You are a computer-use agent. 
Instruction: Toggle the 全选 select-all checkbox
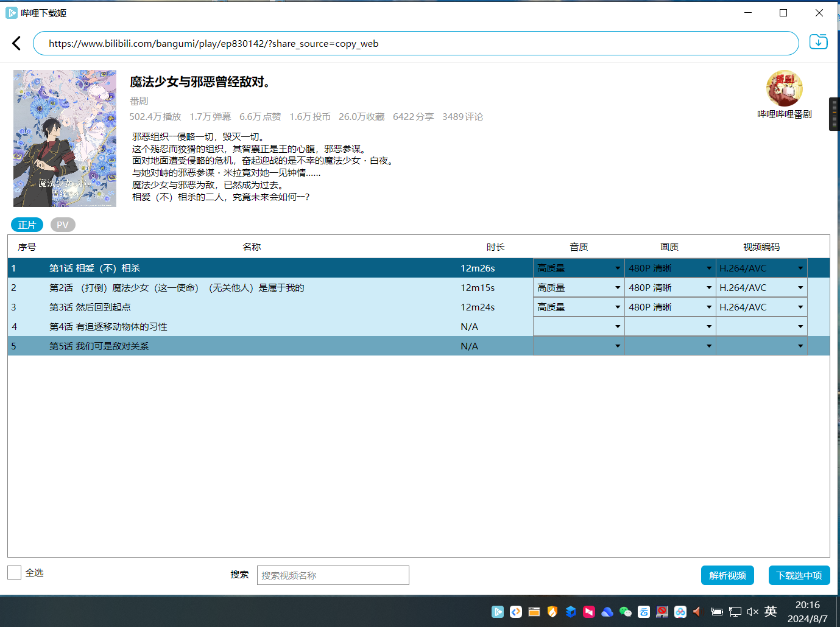point(15,572)
